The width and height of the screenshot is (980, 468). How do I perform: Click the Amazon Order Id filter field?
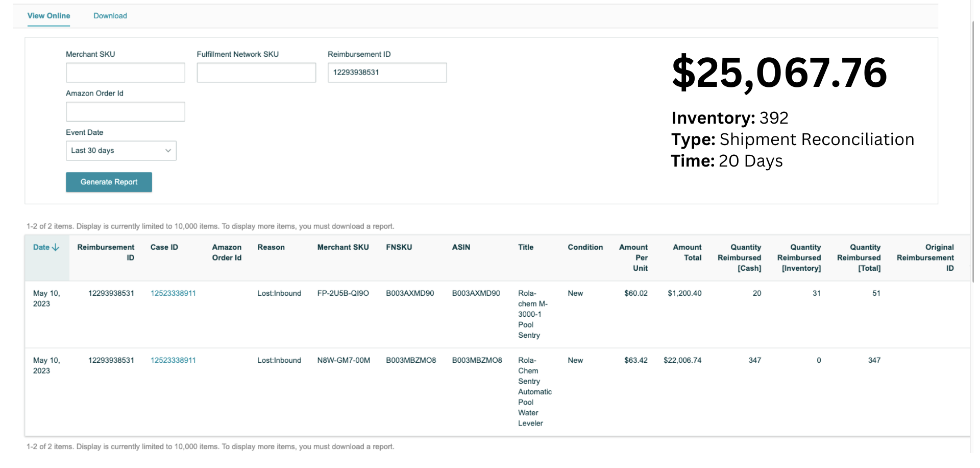pyautogui.click(x=125, y=112)
